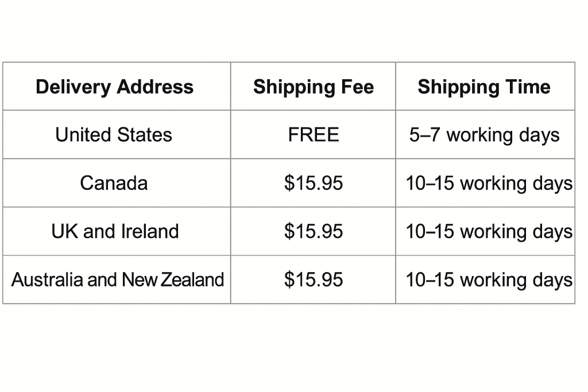Select the United States cell

pyautogui.click(x=117, y=134)
